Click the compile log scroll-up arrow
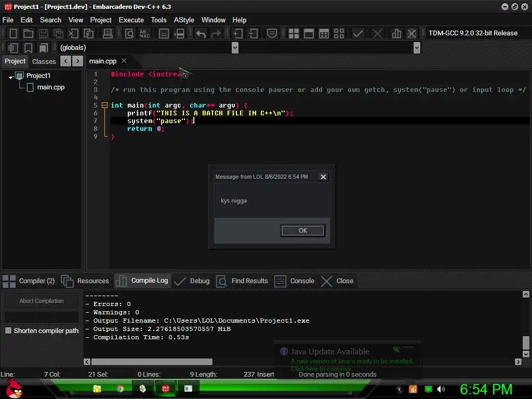532x399 pixels. coord(526,294)
